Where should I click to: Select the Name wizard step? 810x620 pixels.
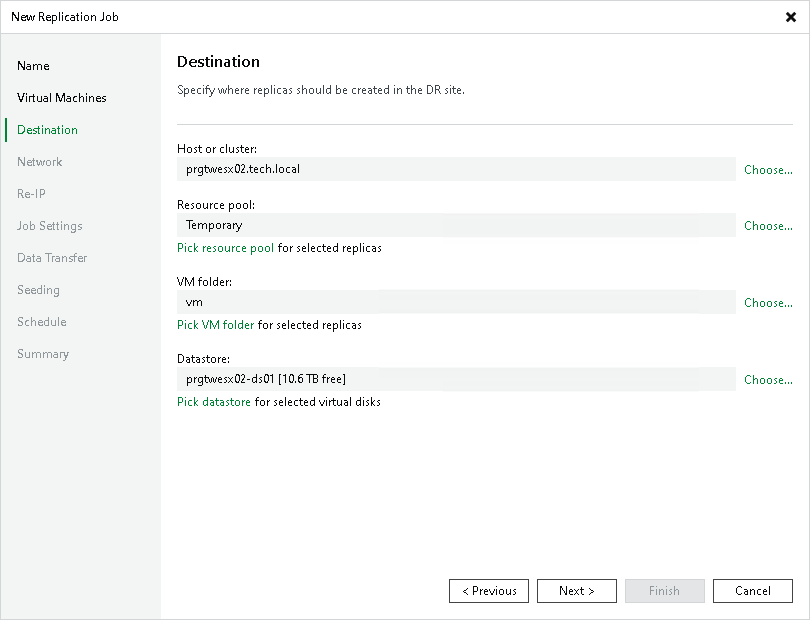[x=33, y=65]
